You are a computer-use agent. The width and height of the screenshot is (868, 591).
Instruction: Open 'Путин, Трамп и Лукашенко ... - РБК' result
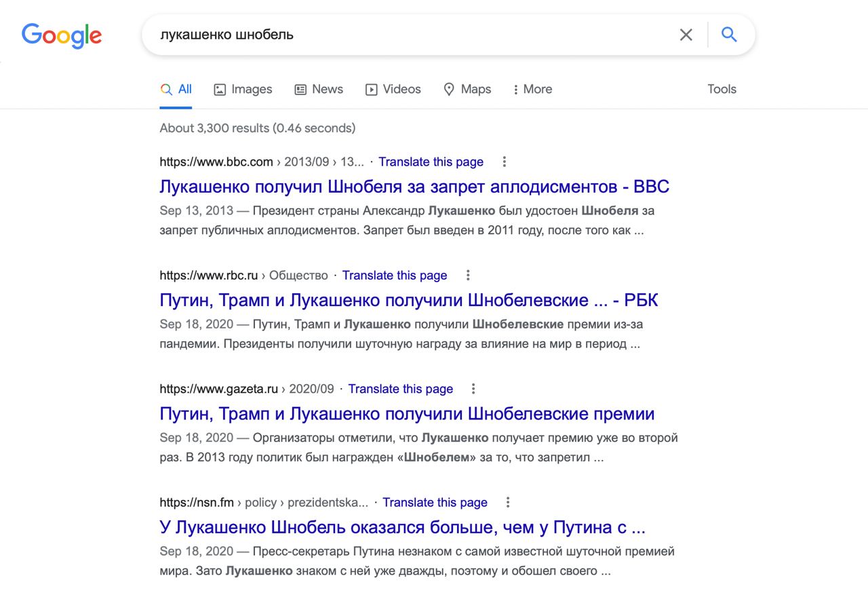409,300
